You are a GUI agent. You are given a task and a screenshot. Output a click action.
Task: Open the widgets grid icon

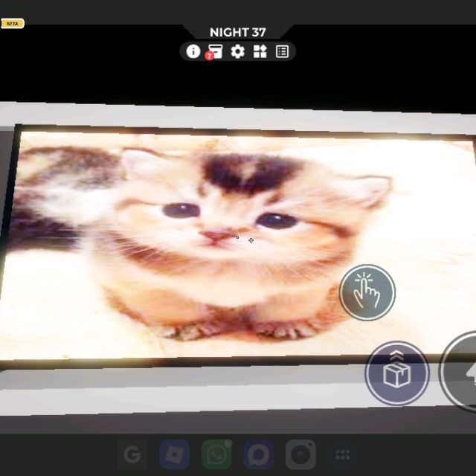260,51
